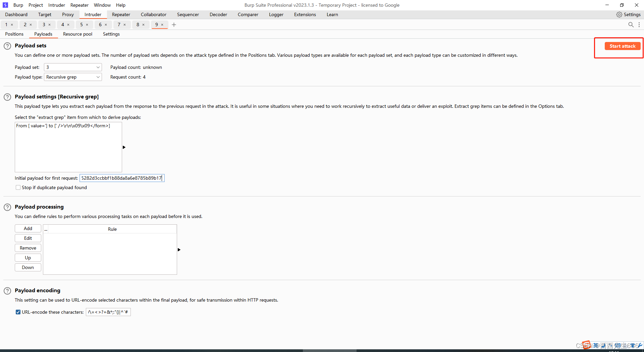Switch to the Extensions tab
The width and height of the screenshot is (644, 352).
(305, 14)
